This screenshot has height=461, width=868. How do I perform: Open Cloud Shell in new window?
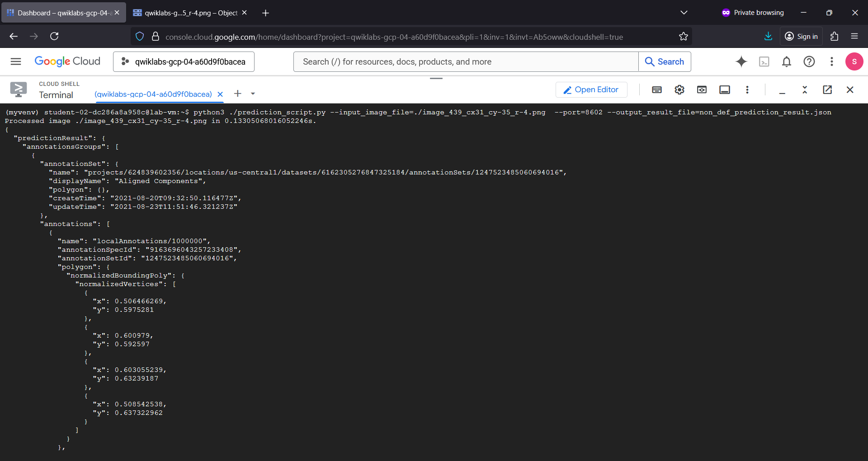pyautogui.click(x=827, y=89)
